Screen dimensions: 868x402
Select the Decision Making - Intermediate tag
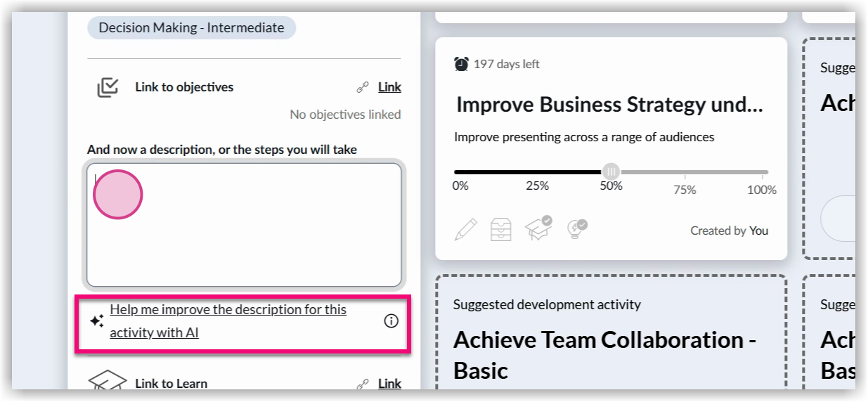pyautogui.click(x=191, y=28)
